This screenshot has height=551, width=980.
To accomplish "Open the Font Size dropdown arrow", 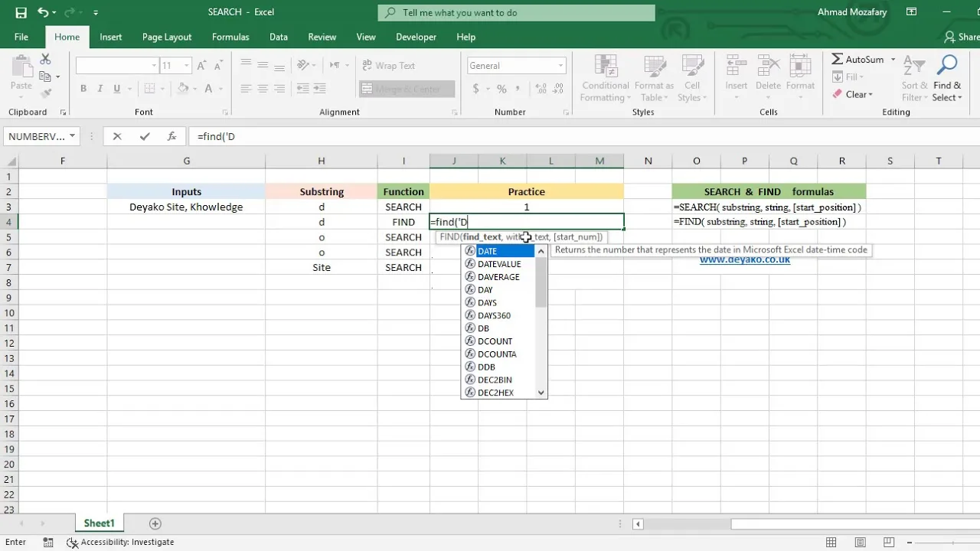I will pos(186,67).
